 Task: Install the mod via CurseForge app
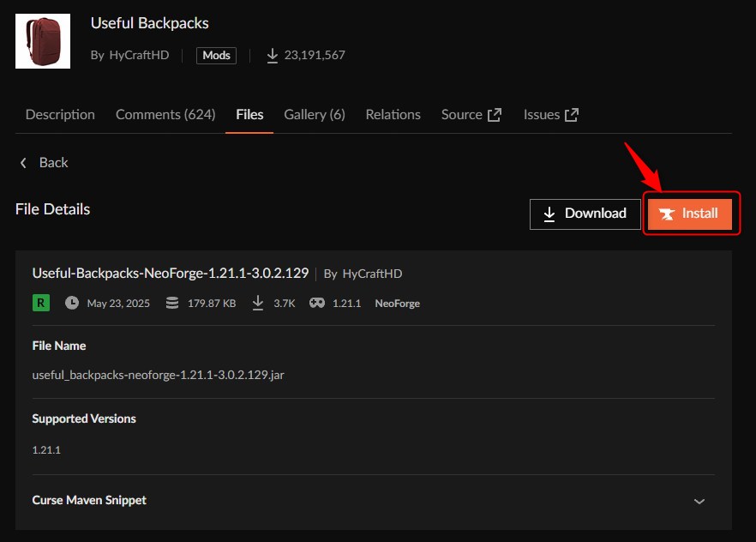tap(689, 214)
